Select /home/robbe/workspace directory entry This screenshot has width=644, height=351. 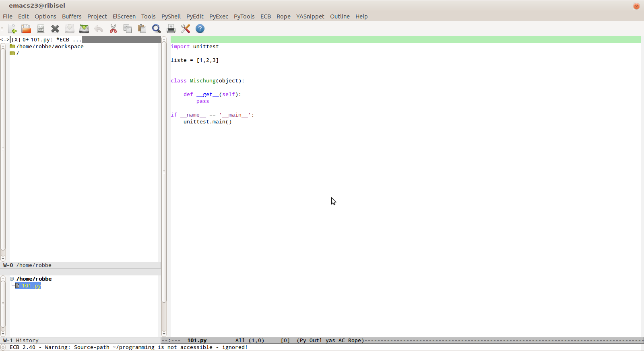(x=50, y=46)
